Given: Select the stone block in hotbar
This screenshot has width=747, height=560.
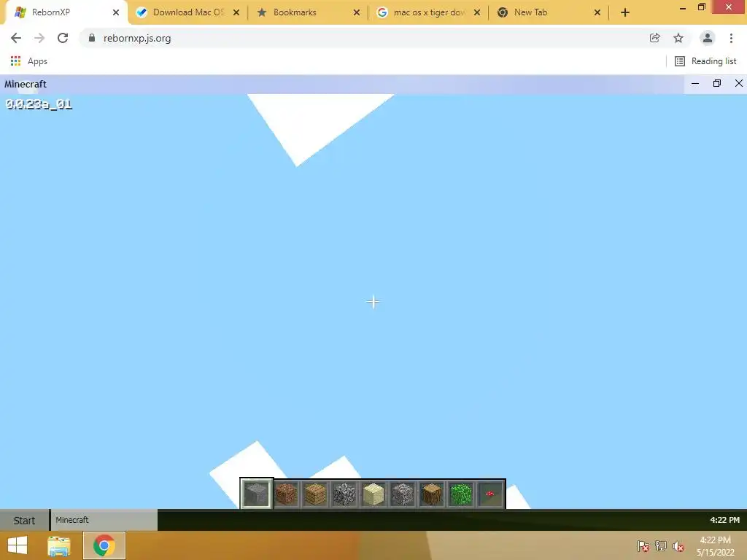Looking at the screenshot, I should (256, 494).
